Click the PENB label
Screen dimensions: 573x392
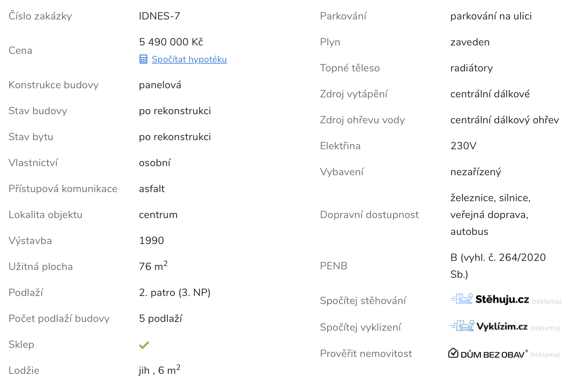click(334, 266)
